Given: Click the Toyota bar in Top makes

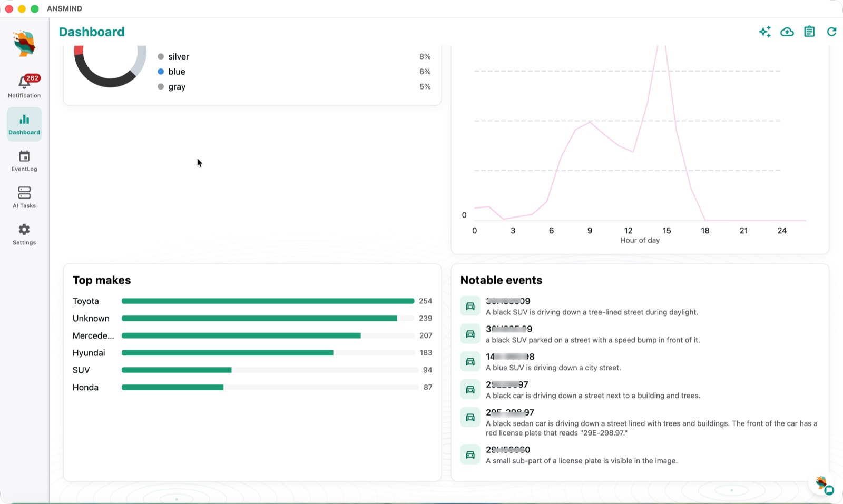Looking at the screenshot, I should pyautogui.click(x=268, y=301).
